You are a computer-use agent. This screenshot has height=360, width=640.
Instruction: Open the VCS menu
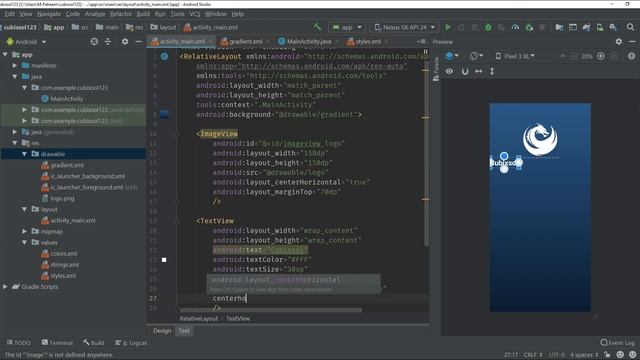(195, 14)
